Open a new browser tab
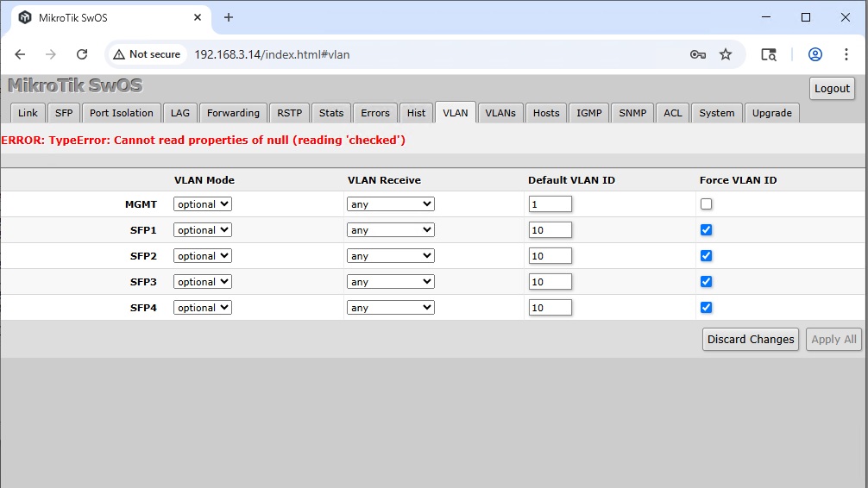 click(x=228, y=18)
